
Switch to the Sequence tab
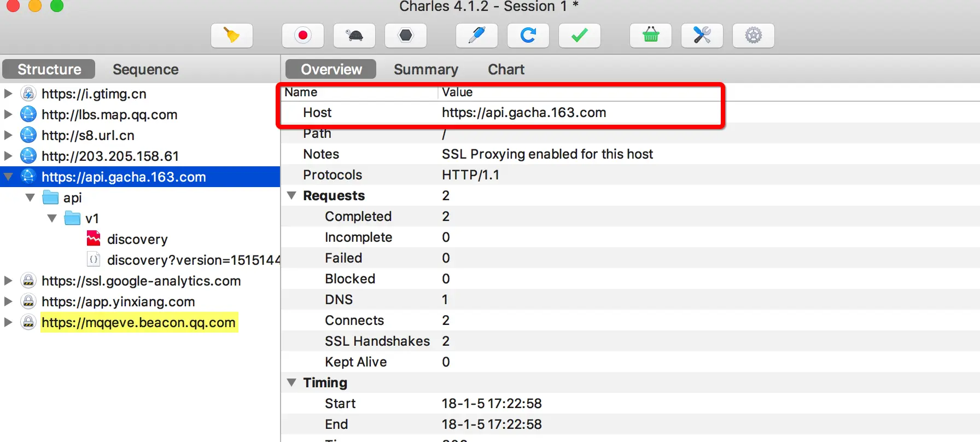click(x=145, y=69)
